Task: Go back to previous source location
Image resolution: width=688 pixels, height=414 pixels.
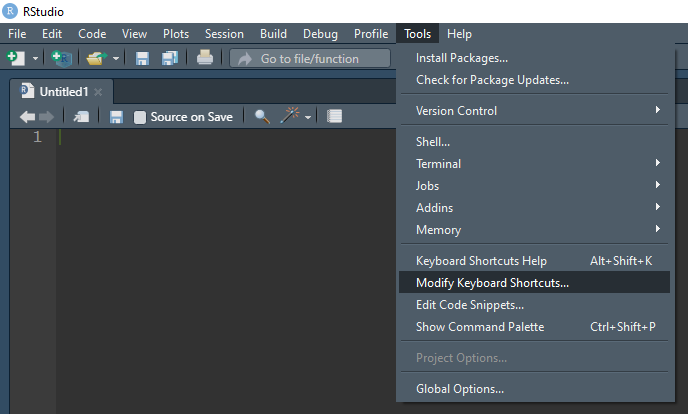Action: [28, 117]
